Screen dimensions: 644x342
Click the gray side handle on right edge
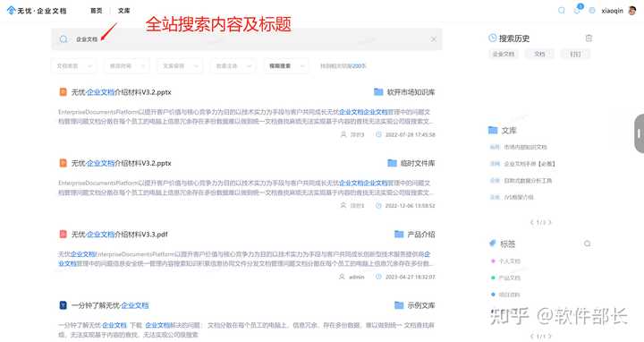click(639, 133)
